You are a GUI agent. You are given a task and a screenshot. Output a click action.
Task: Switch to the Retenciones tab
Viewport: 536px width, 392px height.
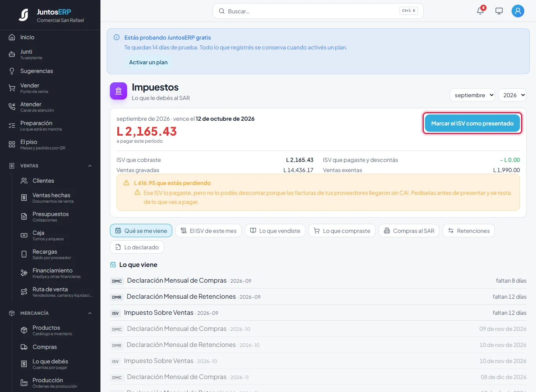point(469,231)
